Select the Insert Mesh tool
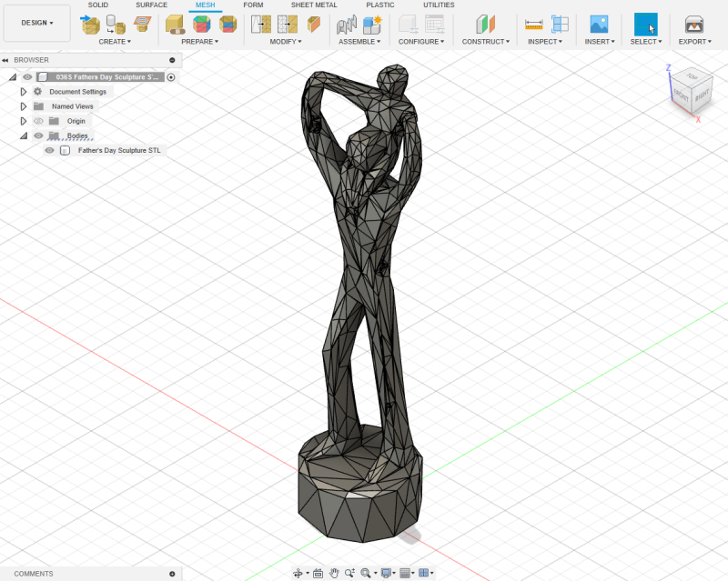This screenshot has height=581, width=728. [x=89, y=25]
